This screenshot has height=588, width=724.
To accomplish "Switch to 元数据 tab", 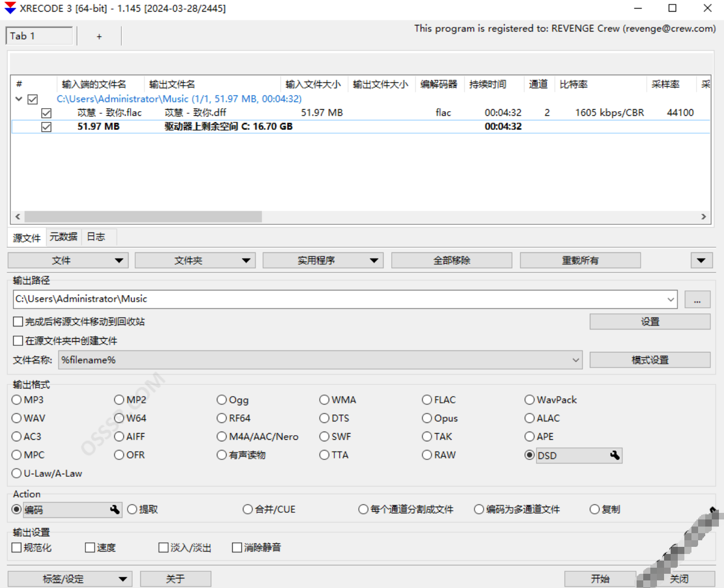I will 64,237.
